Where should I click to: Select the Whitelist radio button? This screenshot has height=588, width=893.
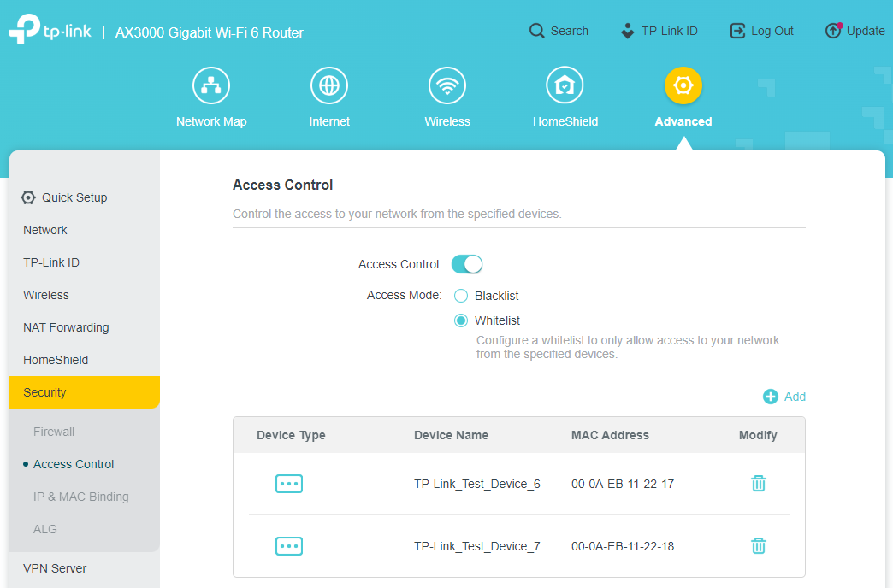(x=461, y=320)
